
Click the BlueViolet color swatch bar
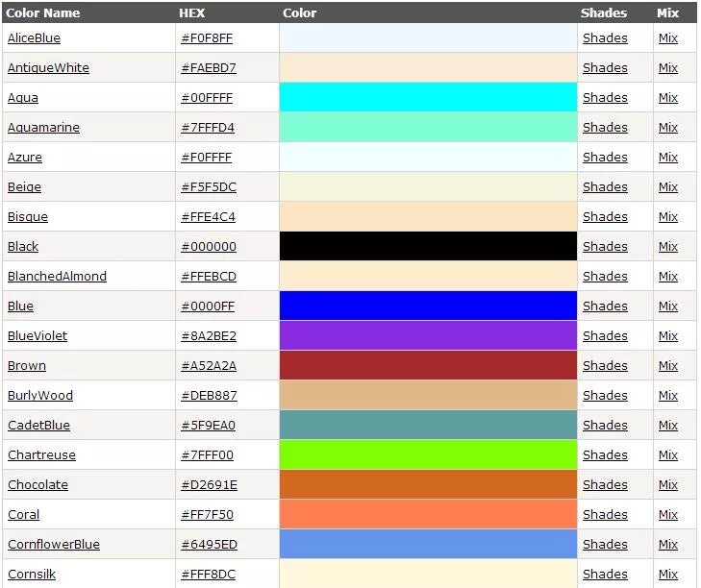428,335
